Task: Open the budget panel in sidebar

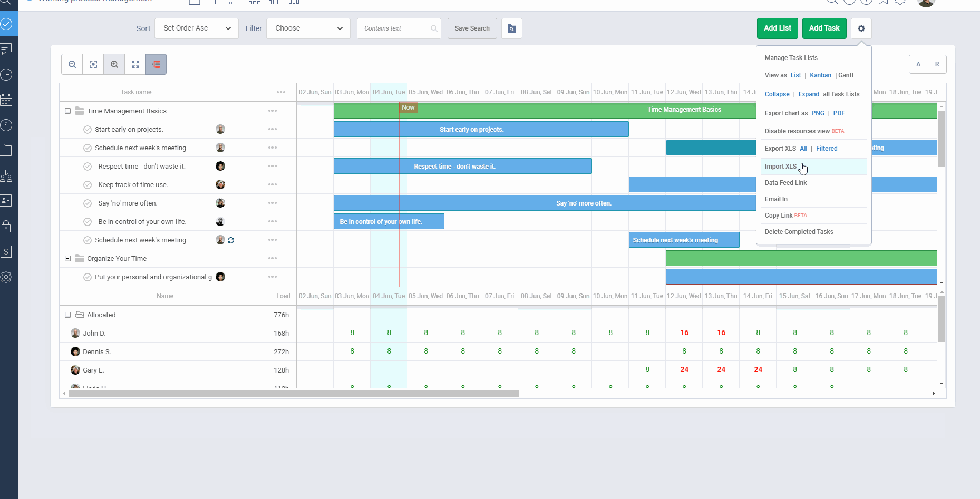Action: pos(7,252)
